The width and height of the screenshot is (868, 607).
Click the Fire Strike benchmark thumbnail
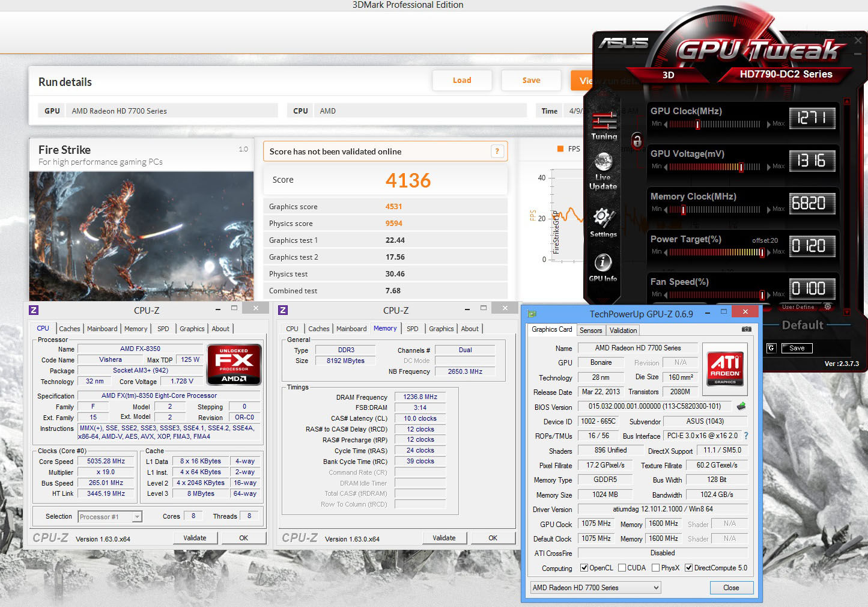pos(142,236)
